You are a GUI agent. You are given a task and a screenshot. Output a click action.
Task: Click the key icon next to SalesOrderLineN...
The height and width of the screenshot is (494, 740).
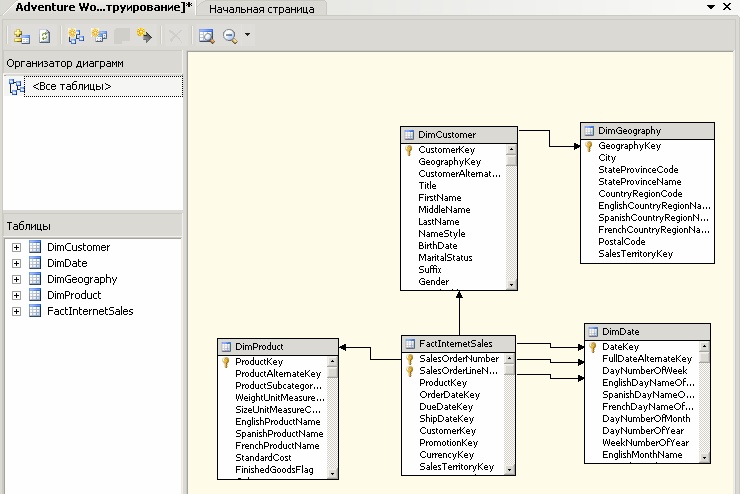coord(410,371)
